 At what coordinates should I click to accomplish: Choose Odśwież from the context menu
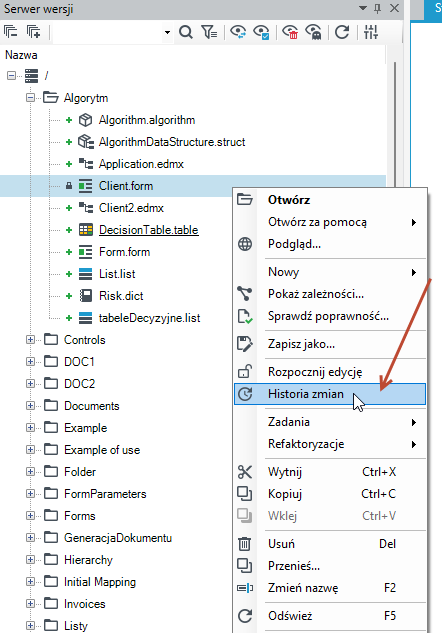click(x=330, y=616)
